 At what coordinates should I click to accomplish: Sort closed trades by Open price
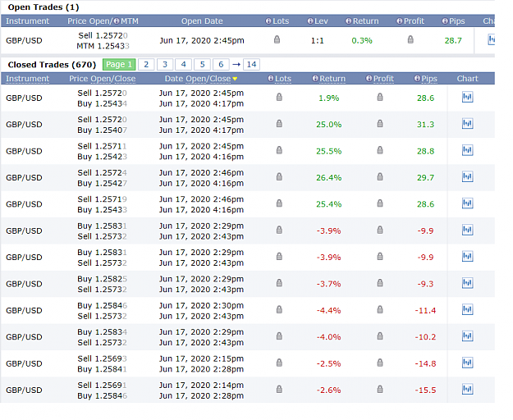(100, 79)
